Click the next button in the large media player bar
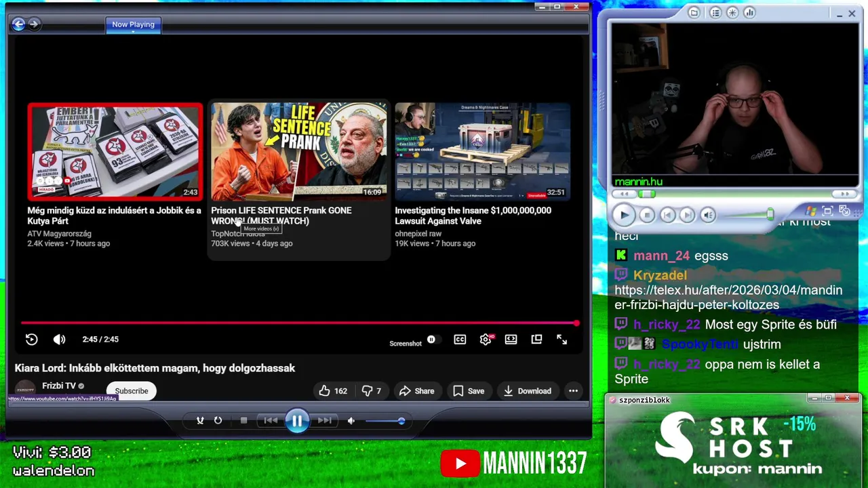This screenshot has height=488, width=868. [x=325, y=421]
